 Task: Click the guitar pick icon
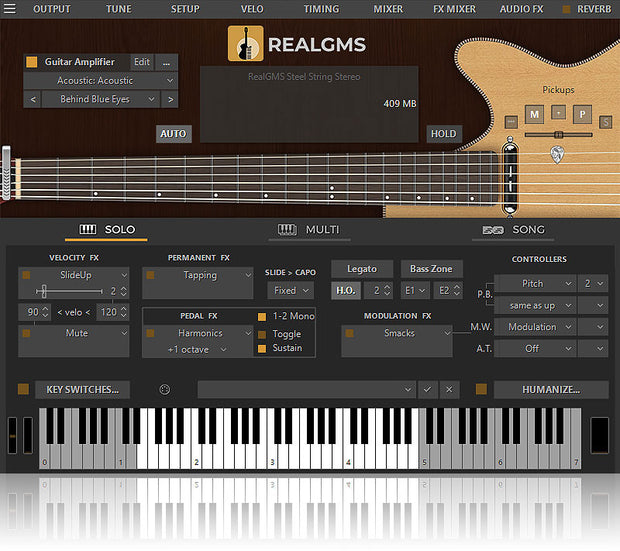557,154
